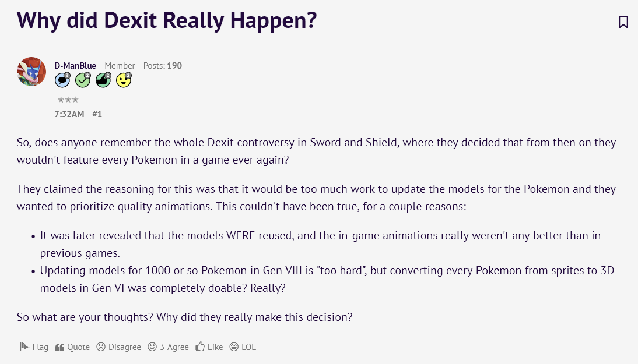Image resolution: width=638 pixels, height=364 pixels.
Task: Open the D-ManBlue profile link
Action: coord(75,65)
